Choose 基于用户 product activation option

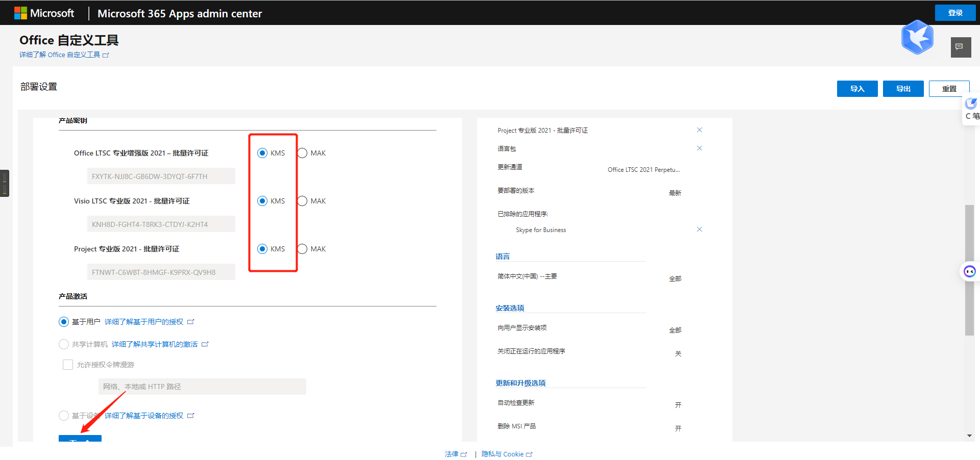[x=64, y=322]
